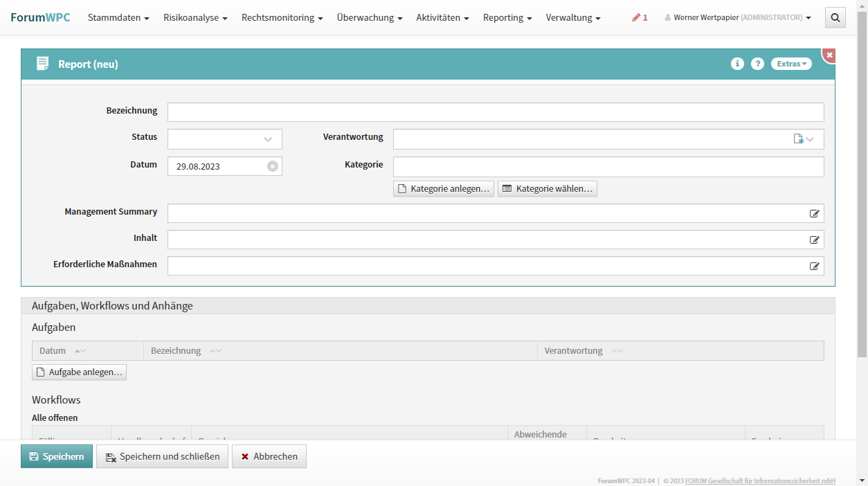Open the Werner Wertpapier user menu
The image size is (868, 486).
737,18
